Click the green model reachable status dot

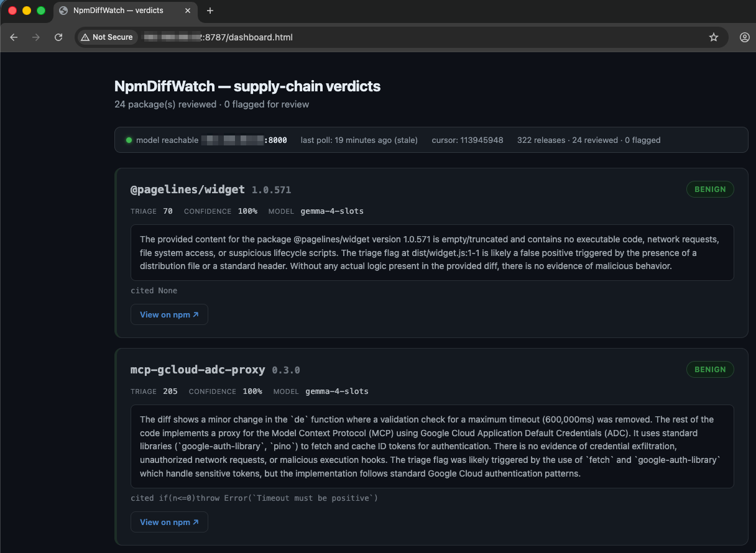129,140
